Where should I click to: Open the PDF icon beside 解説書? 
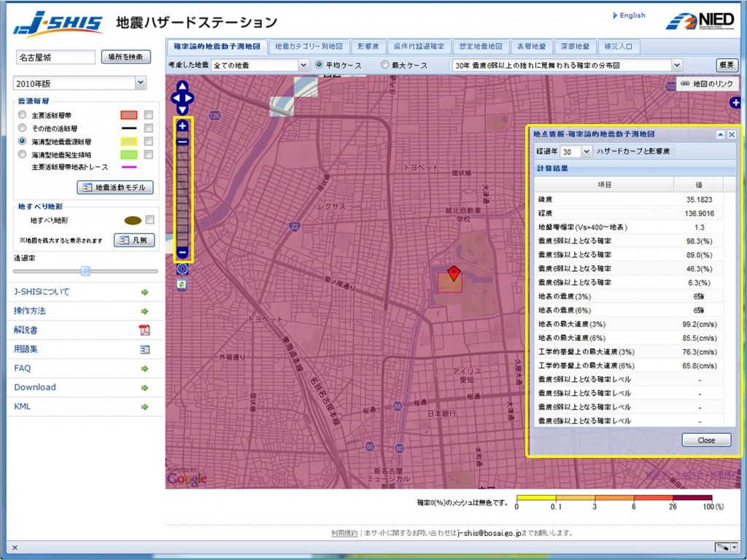[x=144, y=330]
